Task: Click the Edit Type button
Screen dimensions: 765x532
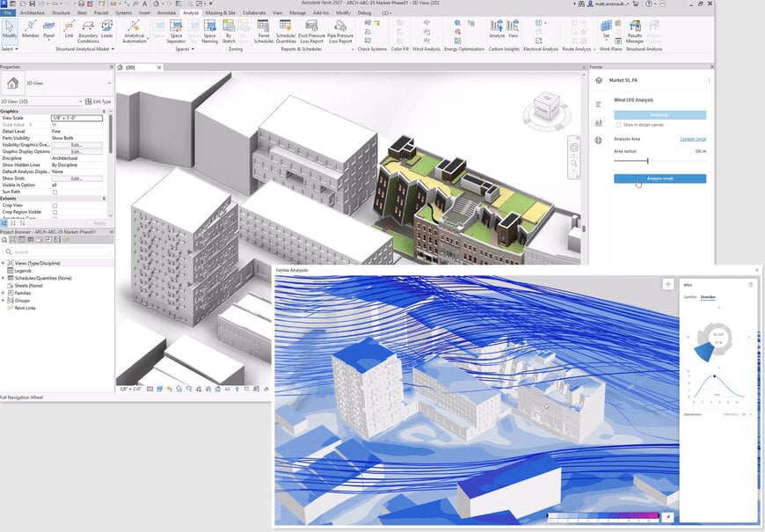Action: point(98,101)
